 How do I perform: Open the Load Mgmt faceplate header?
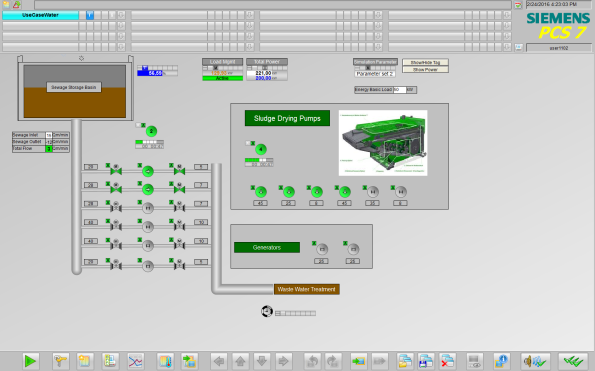(x=222, y=62)
